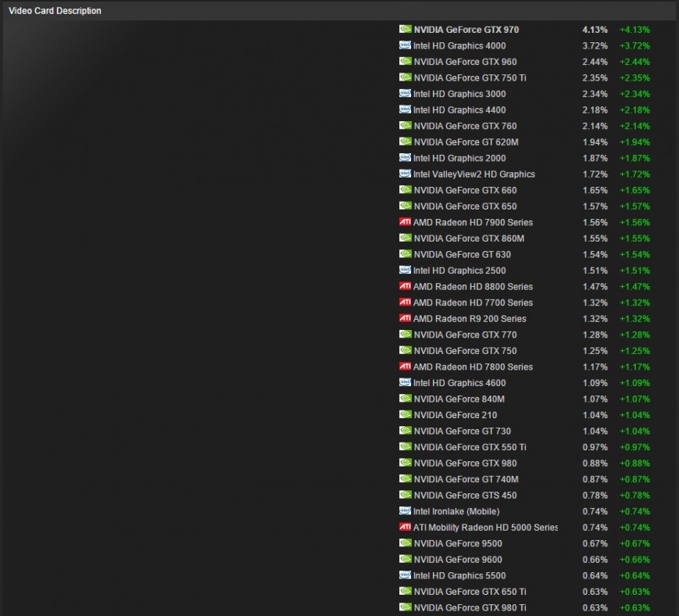Click Intel logo beside HD Graphics 5500
Screen dimensions: 679x616
pyautogui.click(x=405, y=575)
